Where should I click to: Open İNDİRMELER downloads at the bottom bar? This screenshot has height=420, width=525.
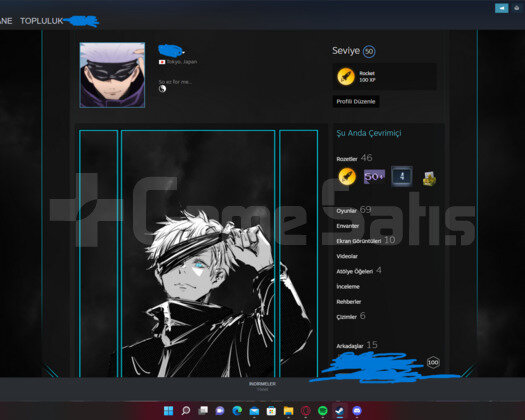pyautogui.click(x=262, y=384)
